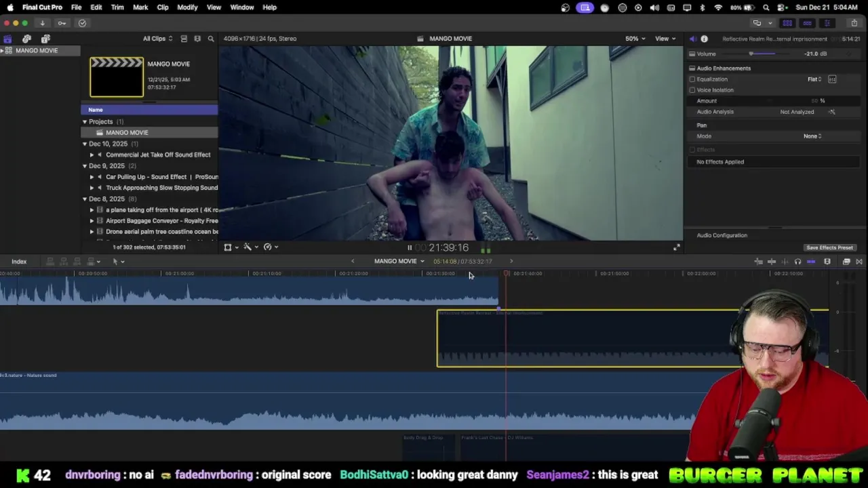
Task: Expand Commercial Jet Take Off clip row
Action: coord(92,155)
